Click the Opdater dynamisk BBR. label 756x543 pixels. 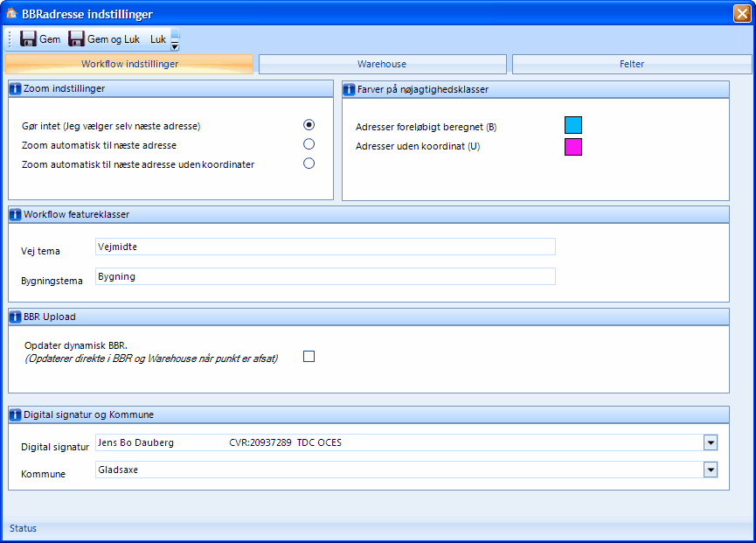coord(76,345)
